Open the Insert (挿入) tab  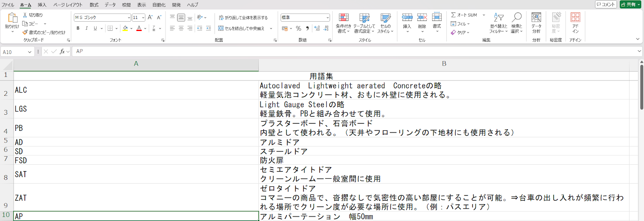[x=42, y=5]
